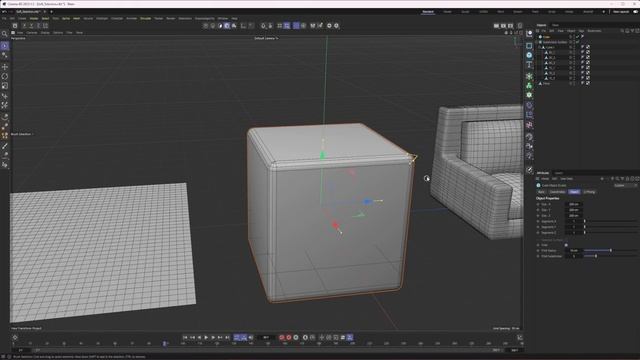Viewport: 640px width, 360px height.
Task: Toggle the X axis lock
Action: coord(24,26)
